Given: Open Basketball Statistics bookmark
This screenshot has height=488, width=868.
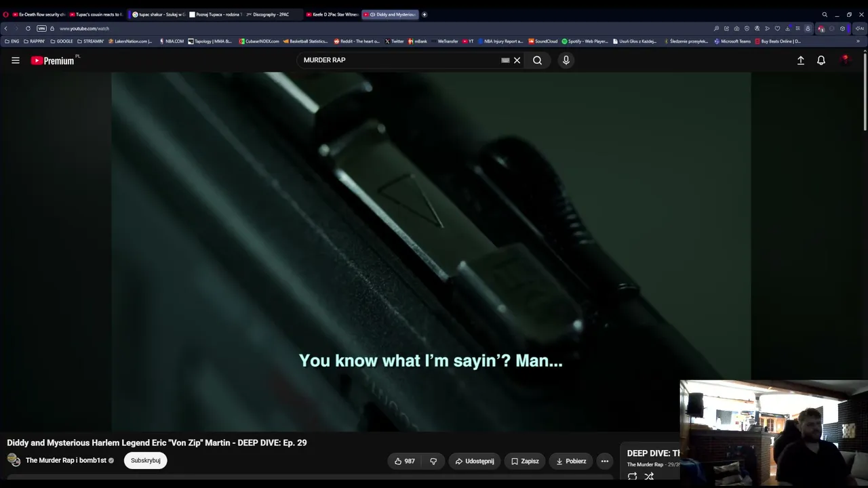Looking at the screenshot, I should [x=306, y=41].
